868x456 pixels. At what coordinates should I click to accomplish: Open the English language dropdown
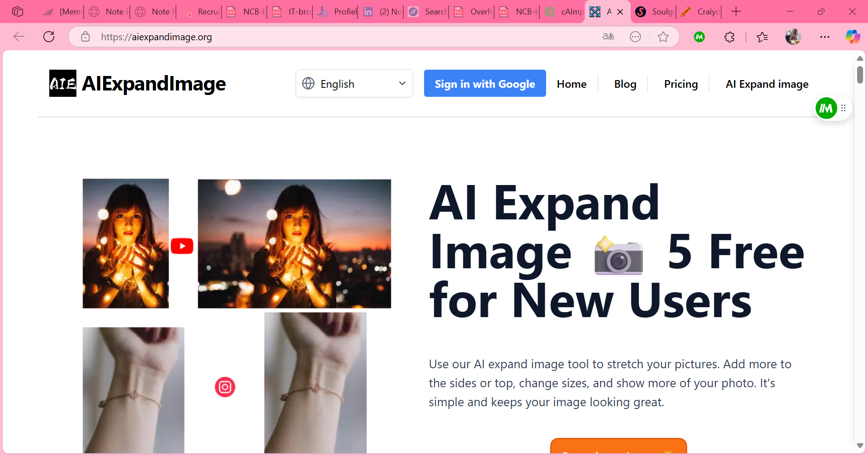pyautogui.click(x=354, y=83)
